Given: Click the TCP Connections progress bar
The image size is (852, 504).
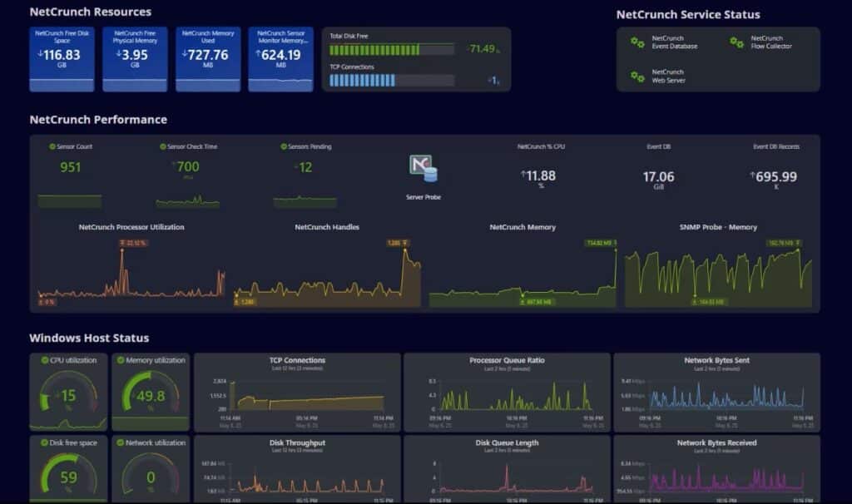Looking at the screenshot, I should (392, 81).
